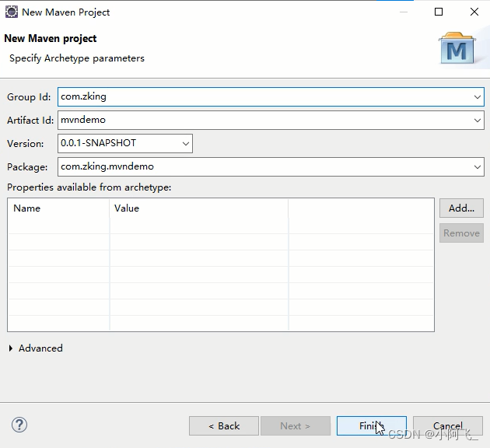The width and height of the screenshot is (490, 448).
Task: Click 'Specify Archetype parameters' subtitle
Action: [77, 58]
